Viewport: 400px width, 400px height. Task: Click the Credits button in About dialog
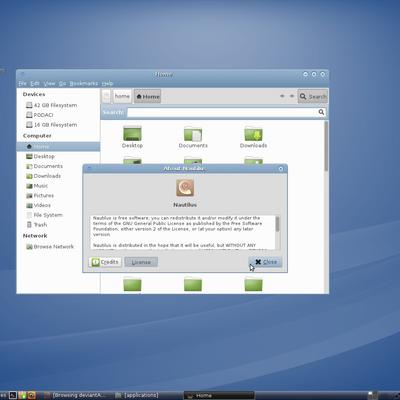point(105,262)
